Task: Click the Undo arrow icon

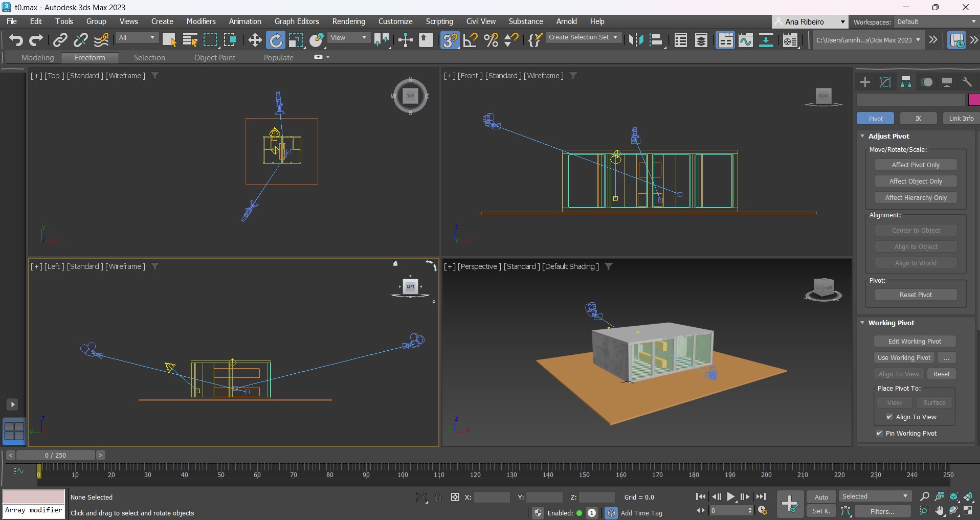Action: click(16, 40)
